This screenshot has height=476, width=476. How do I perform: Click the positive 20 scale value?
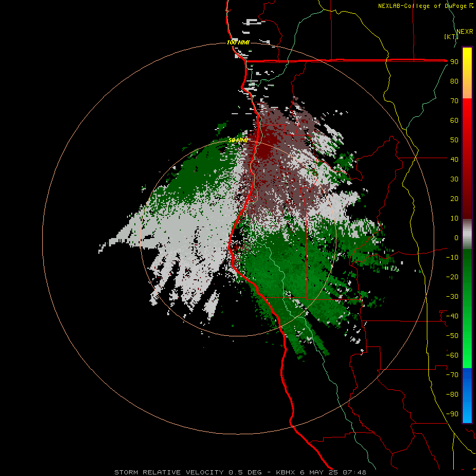454,199
